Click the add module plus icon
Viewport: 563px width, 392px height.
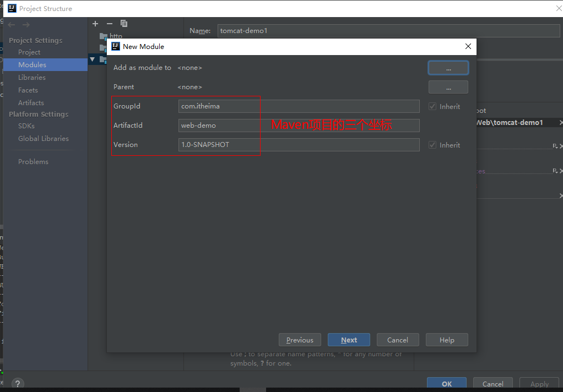coord(95,24)
